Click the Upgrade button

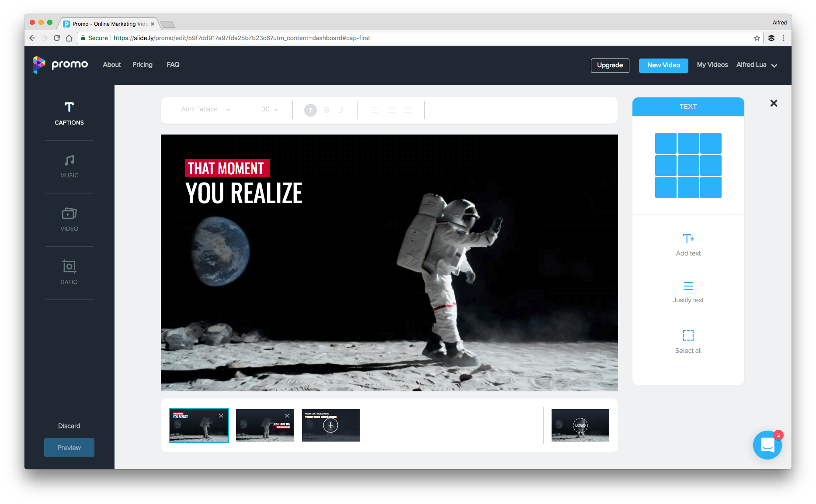[610, 65]
